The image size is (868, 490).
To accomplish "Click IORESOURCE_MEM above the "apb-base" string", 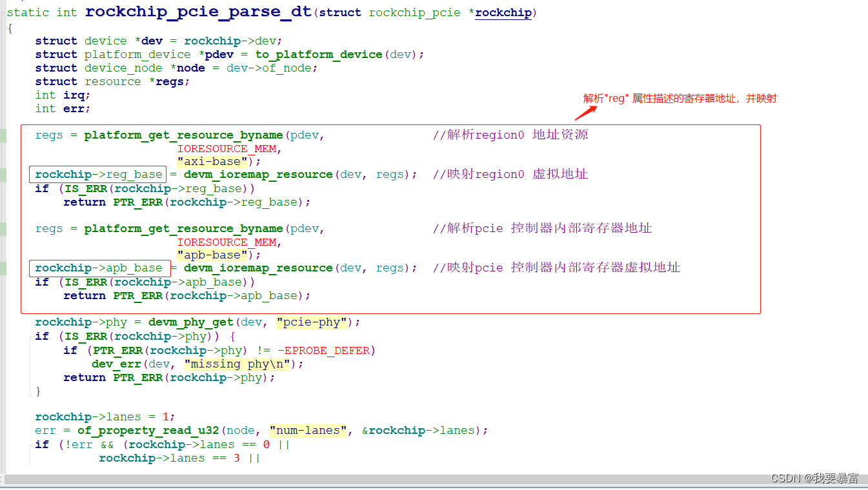I will 227,242.
